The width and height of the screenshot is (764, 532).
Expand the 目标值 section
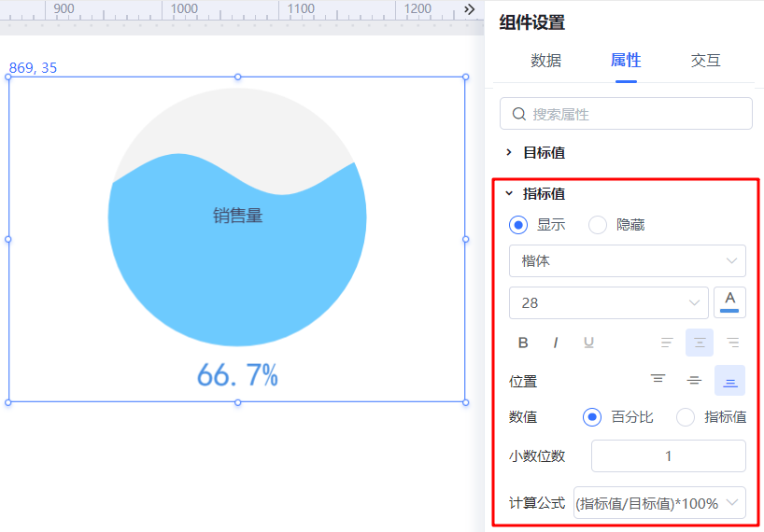pos(509,152)
